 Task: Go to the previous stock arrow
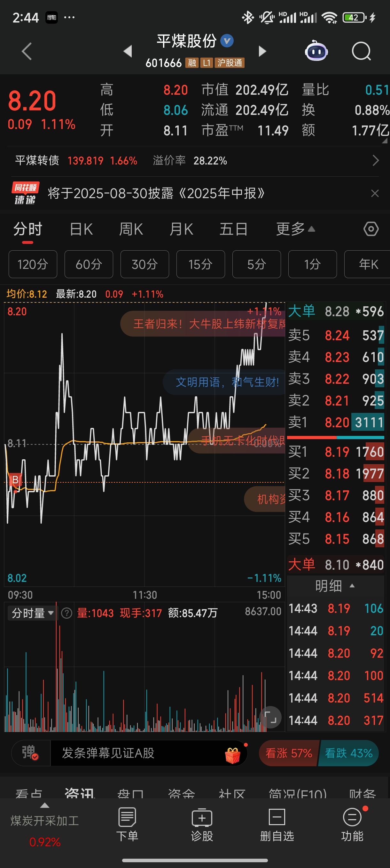[128, 51]
